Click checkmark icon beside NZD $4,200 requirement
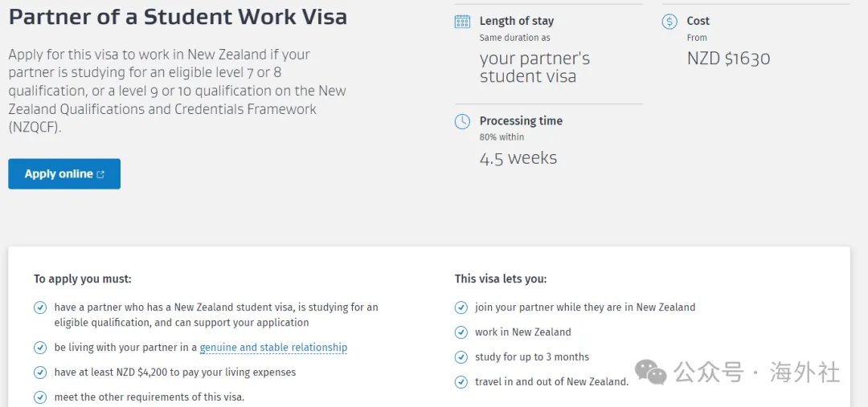 (40, 372)
